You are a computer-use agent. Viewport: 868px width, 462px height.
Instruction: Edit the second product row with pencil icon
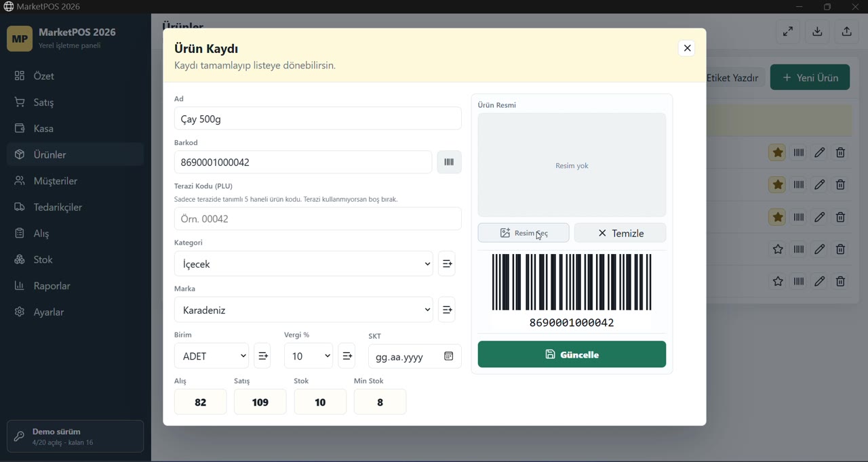[820, 184]
